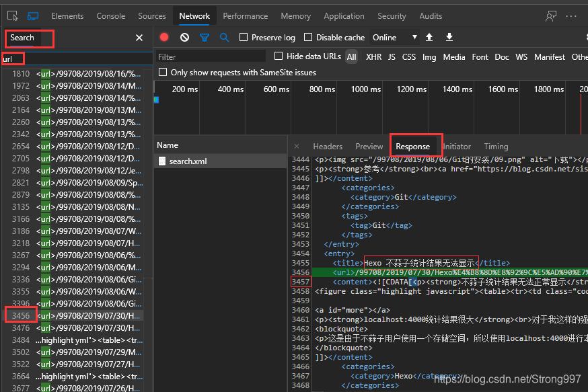Switch to the Application tab
Image resolution: width=588 pixels, height=392 pixels.
(x=344, y=16)
